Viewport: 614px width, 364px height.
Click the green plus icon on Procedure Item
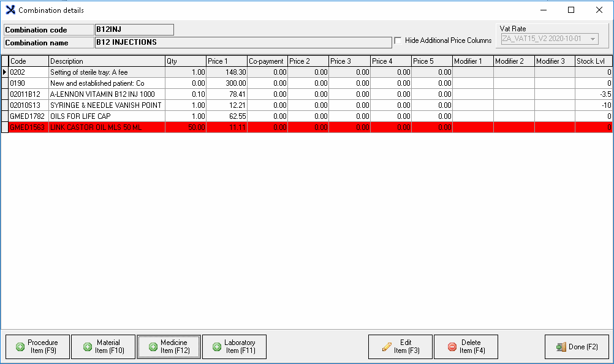(x=20, y=347)
